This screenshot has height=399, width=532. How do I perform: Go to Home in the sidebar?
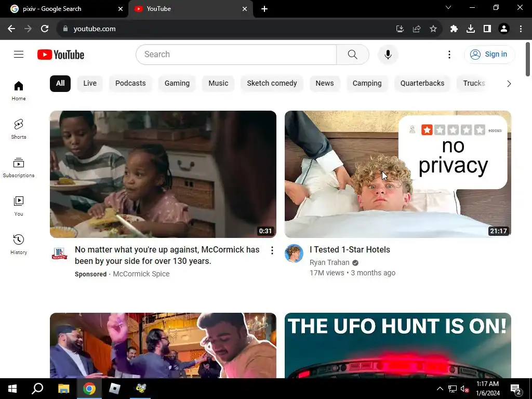click(x=19, y=91)
